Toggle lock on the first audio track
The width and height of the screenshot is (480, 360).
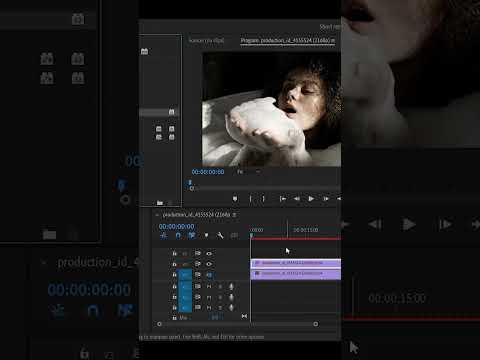coord(174,286)
